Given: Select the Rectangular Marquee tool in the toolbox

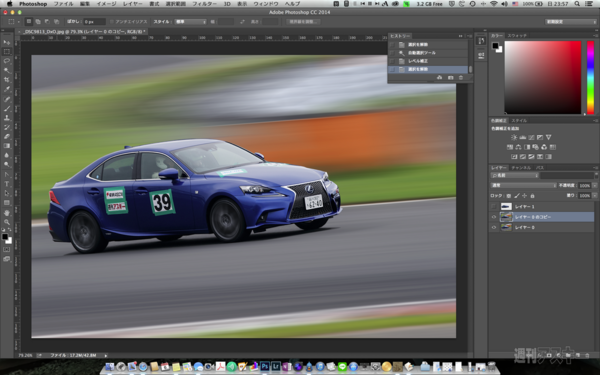Looking at the screenshot, I should (x=7, y=52).
